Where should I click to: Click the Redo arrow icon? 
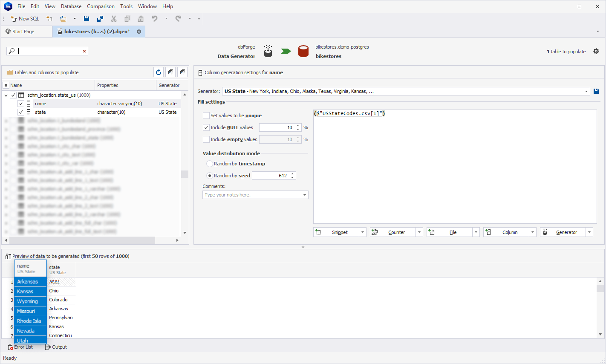point(178,19)
